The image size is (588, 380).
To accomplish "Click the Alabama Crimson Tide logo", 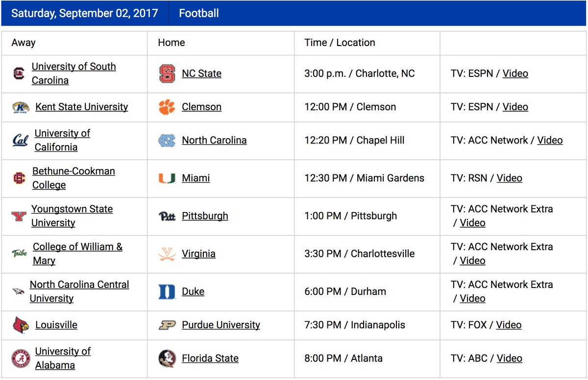I will click(x=21, y=358).
